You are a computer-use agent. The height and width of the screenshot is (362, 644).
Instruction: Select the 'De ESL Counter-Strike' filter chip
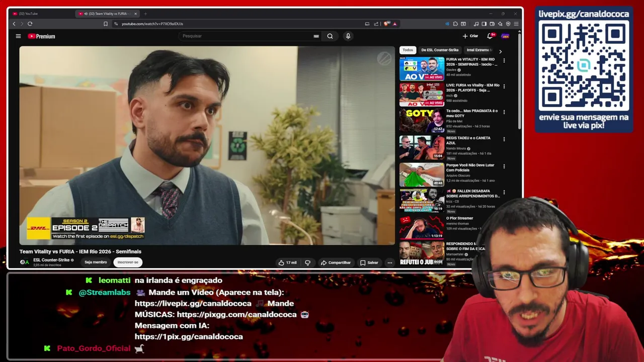click(440, 50)
